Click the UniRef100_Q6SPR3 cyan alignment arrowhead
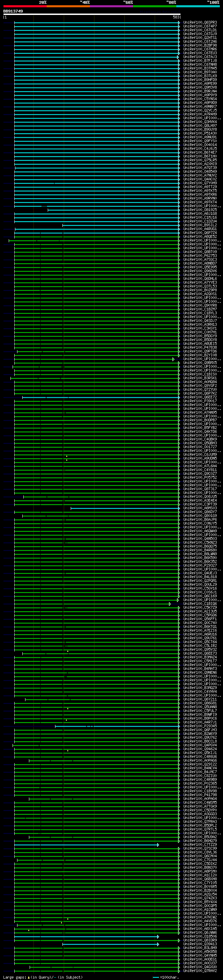Image resolution: width=223 pixels, height=980 pixels. coord(179,23)
